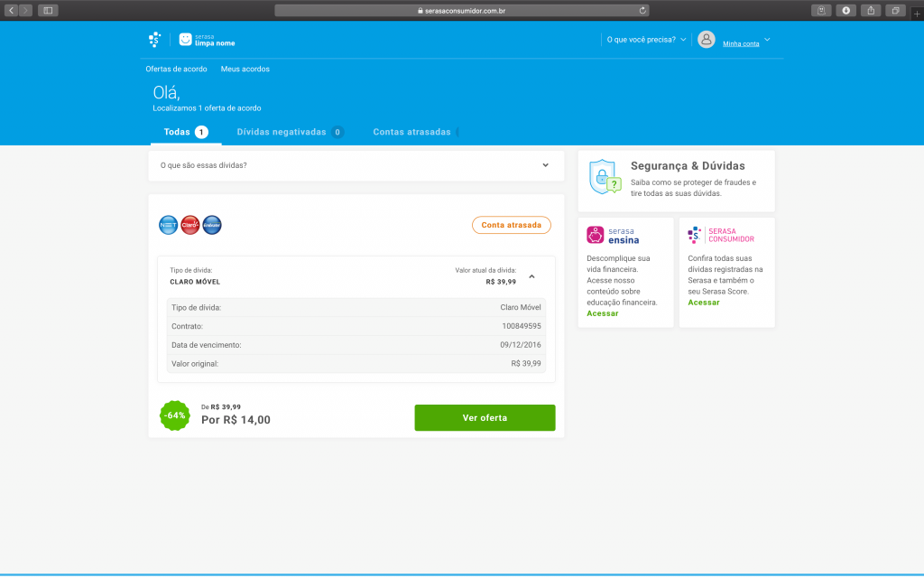This screenshot has width=924, height=578.
Task: Open the Safari downloads icon
Action: pos(845,11)
